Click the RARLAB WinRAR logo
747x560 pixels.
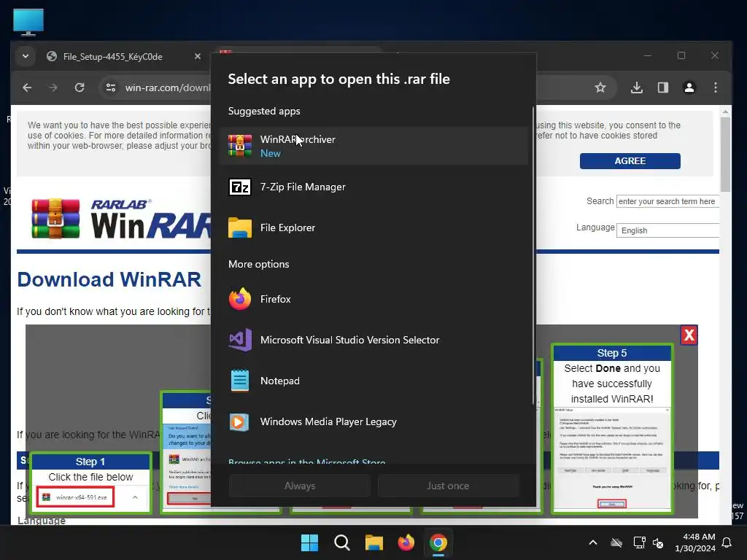tap(121, 219)
